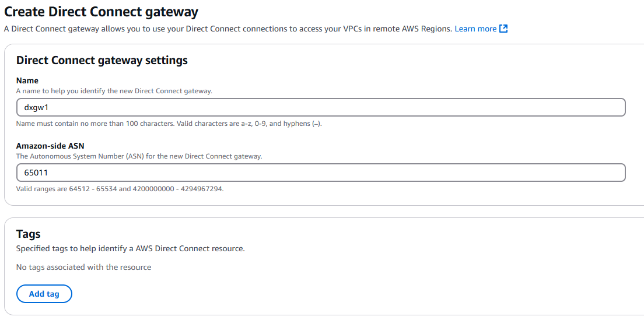Click the 'Name must contain no more than 100 characters' hint
The image size is (644, 320).
pos(169,124)
